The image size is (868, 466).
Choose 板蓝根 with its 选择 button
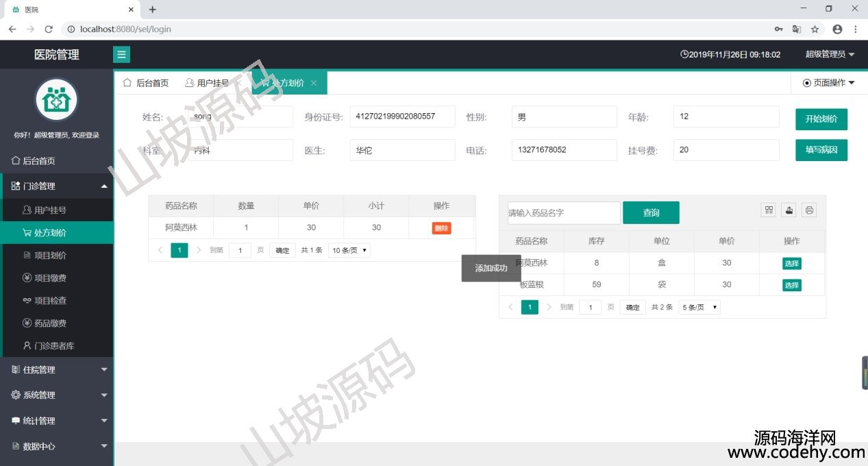coord(792,285)
